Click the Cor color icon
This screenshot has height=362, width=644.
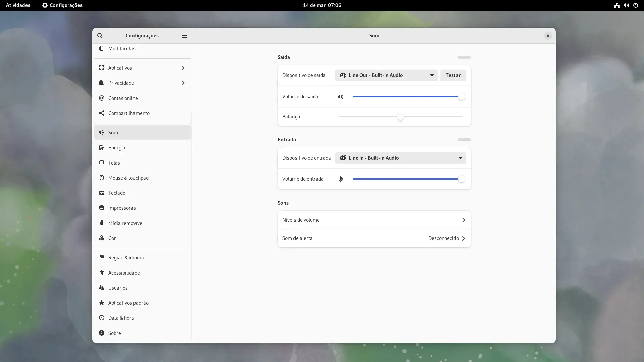102,238
